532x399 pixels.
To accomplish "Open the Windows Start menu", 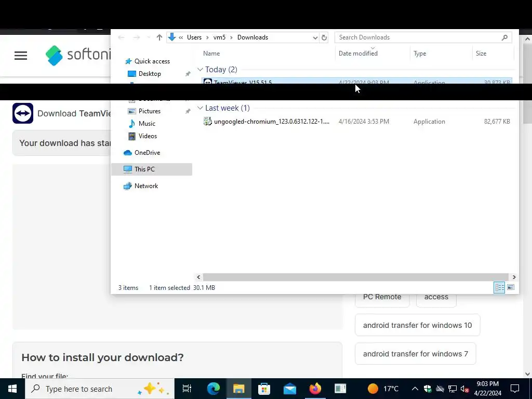I will (x=12, y=389).
